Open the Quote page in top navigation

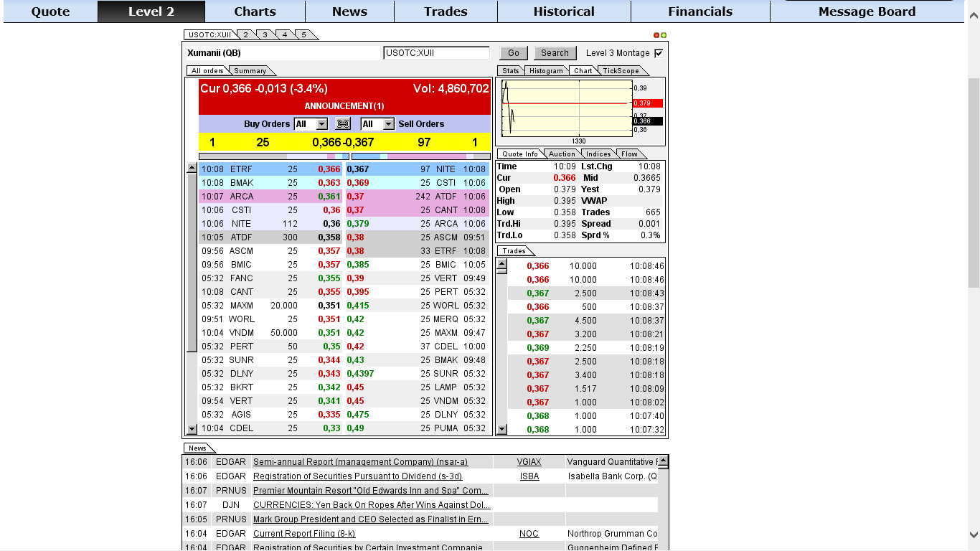[x=51, y=11]
